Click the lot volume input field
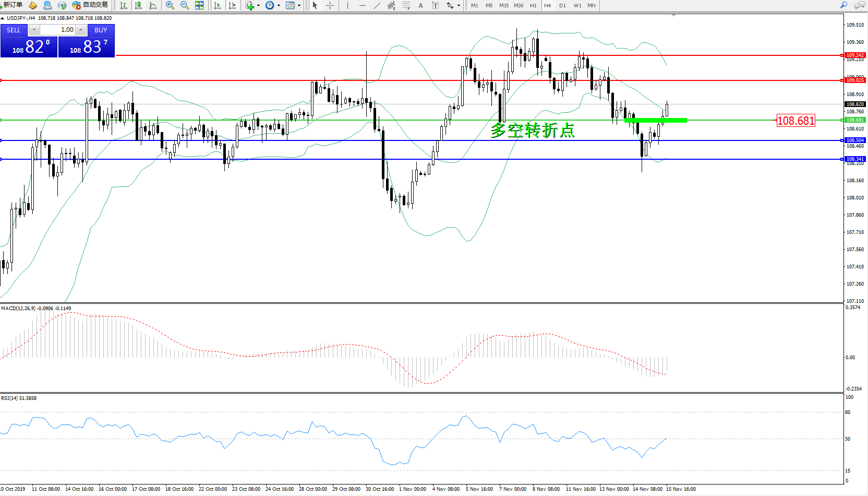The image size is (868, 496). (58, 30)
